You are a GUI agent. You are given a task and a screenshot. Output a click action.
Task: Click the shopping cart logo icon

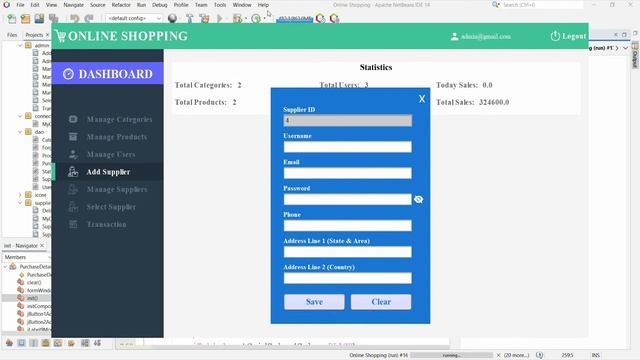60,36
